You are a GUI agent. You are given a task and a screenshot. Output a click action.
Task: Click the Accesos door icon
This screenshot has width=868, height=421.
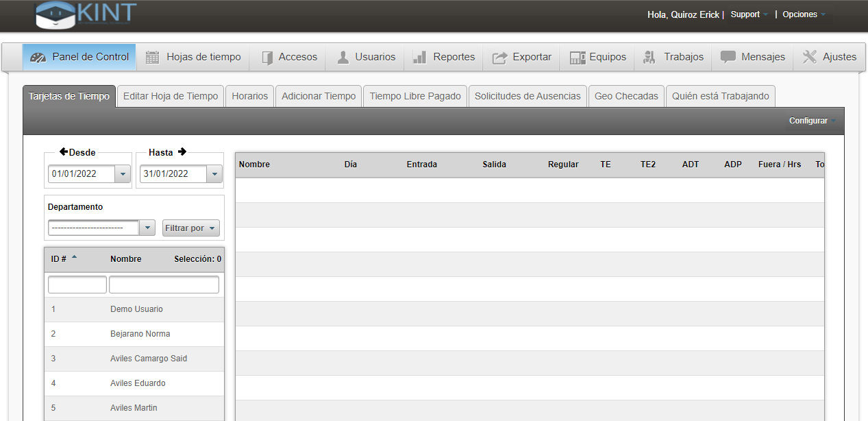(x=267, y=58)
